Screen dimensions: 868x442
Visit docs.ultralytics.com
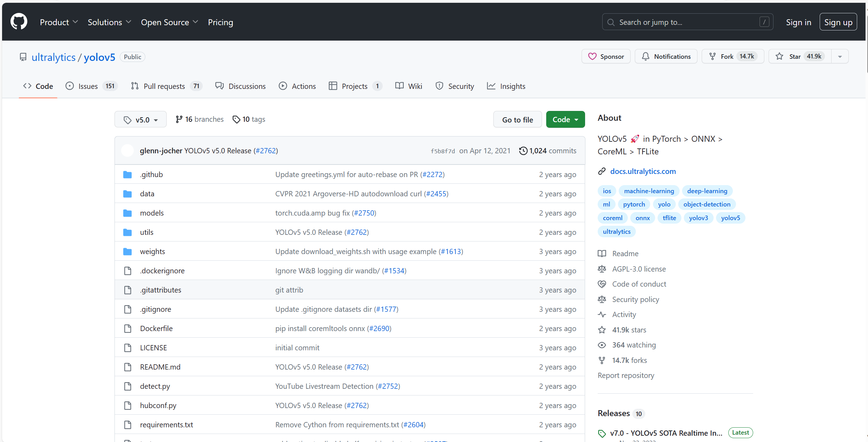[x=643, y=171]
